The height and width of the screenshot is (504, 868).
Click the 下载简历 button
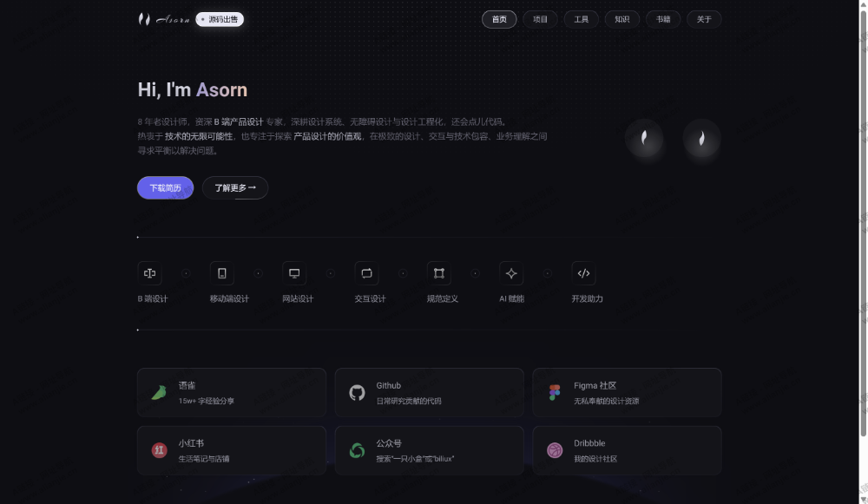[166, 188]
